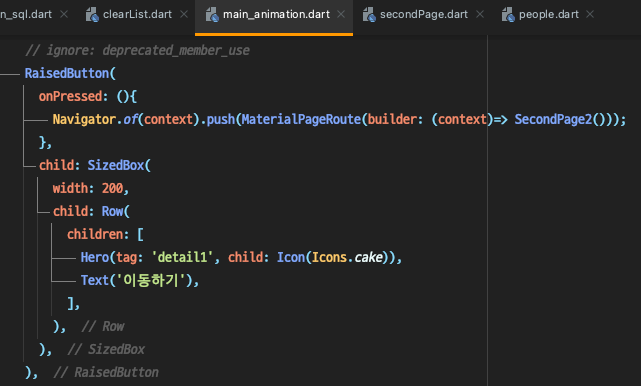Click MaterialPageRoute in the push call

click(301, 119)
